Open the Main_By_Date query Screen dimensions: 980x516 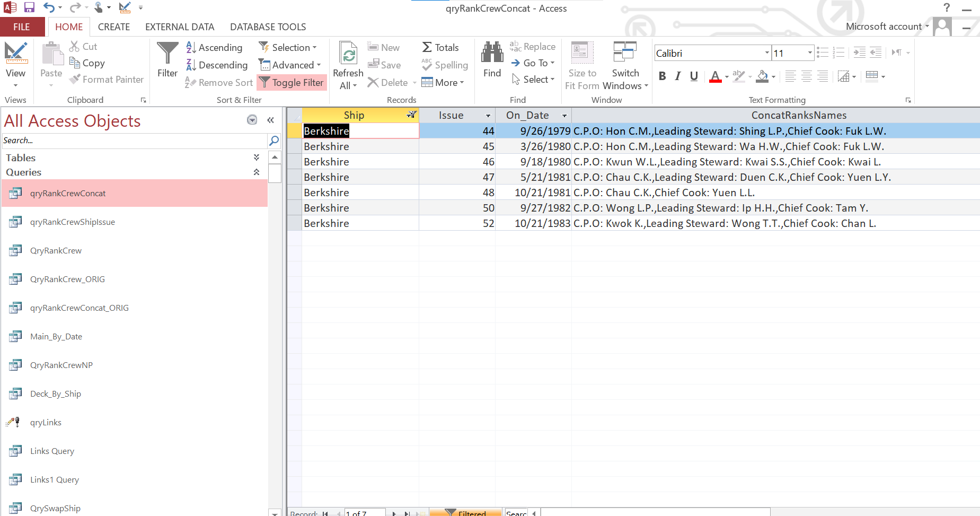(x=135, y=336)
